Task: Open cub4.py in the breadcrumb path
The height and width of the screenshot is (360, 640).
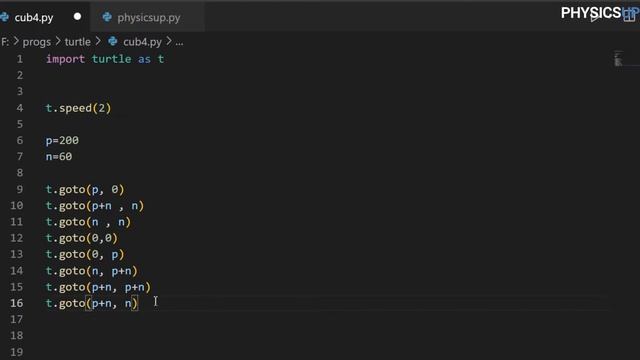Action: [142, 42]
